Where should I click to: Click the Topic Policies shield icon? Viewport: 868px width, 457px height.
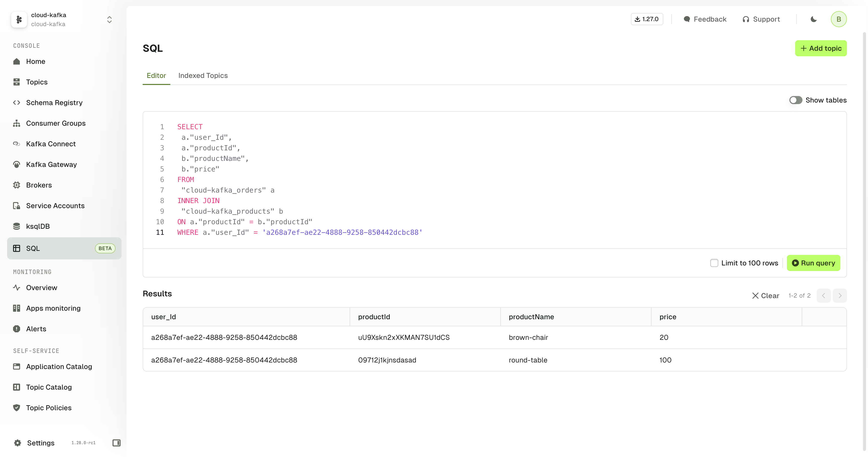(17, 407)
